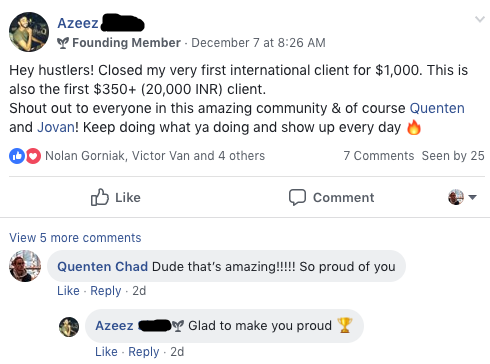Open the 7 Comments count
This screenshot has height=364, width=490.
coord(379,156)
